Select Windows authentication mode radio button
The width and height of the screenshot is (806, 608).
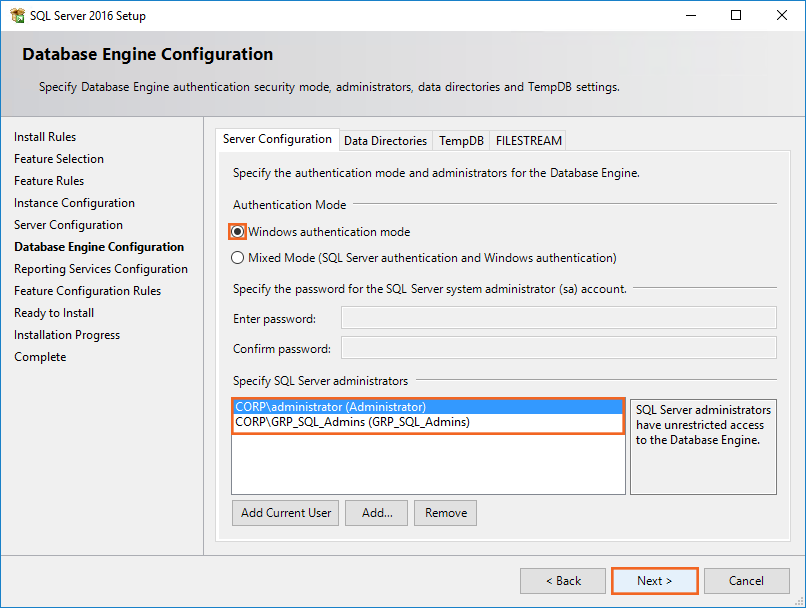tap(238, 231)
